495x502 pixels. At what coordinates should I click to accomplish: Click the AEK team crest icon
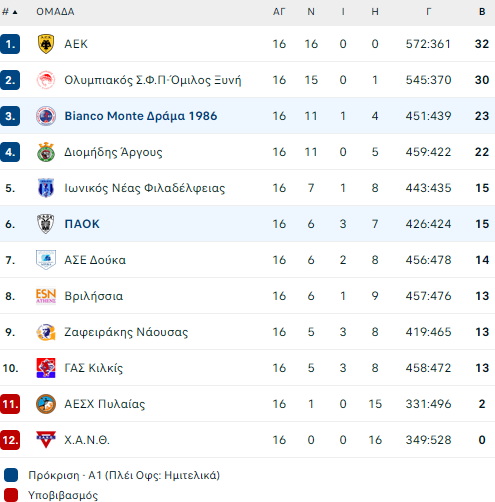coord(46,44)
